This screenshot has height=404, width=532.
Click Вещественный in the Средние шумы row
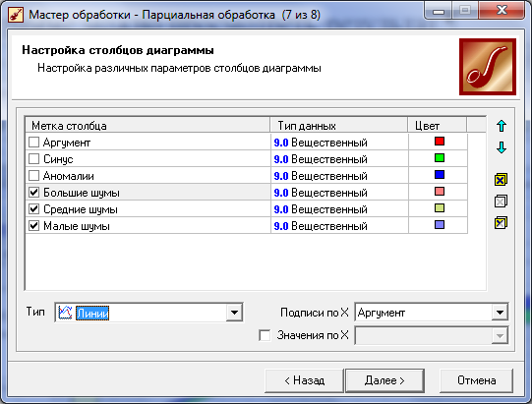pyautogui.click(x=329, y=209)
